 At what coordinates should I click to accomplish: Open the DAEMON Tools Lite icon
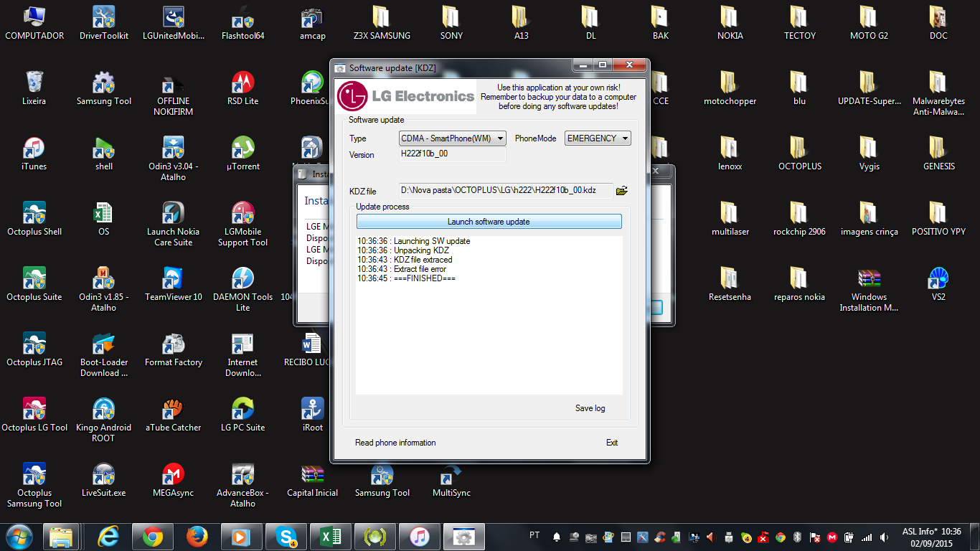coord(243,288)
